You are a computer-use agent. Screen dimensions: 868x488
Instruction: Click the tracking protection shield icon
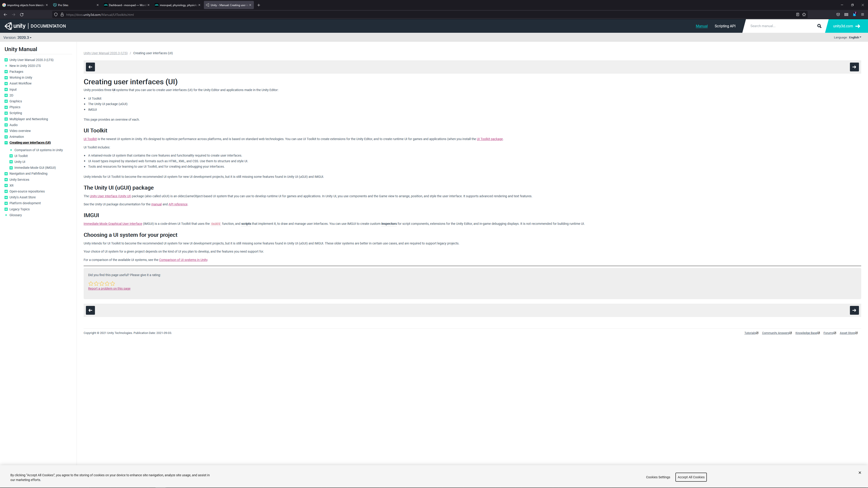coord(56,14)
